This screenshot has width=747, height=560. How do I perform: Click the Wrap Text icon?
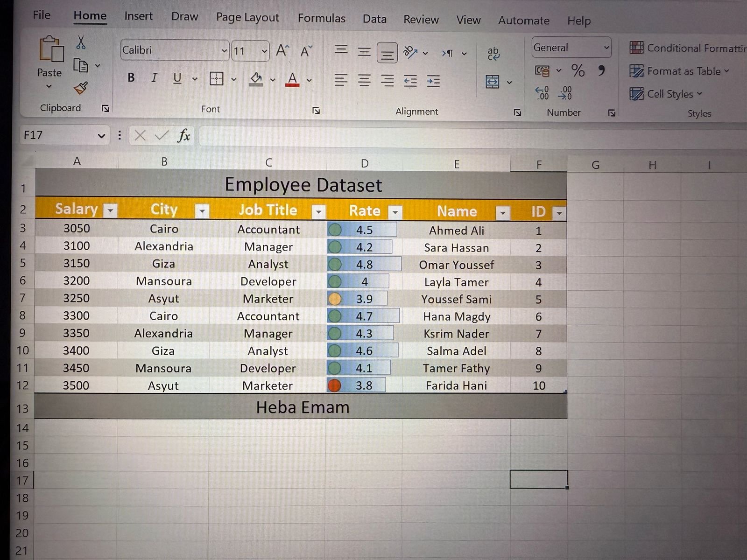[493, 54]
